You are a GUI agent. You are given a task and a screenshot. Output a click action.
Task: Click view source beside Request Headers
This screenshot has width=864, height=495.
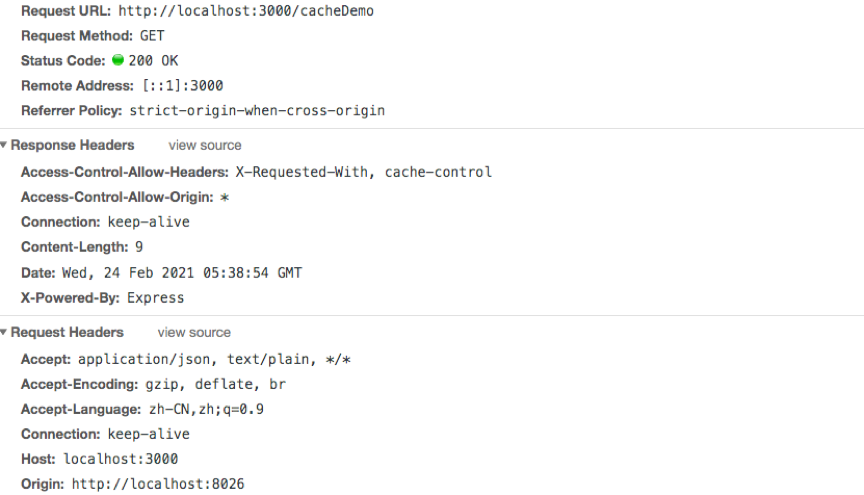click(x=194, y=332)
